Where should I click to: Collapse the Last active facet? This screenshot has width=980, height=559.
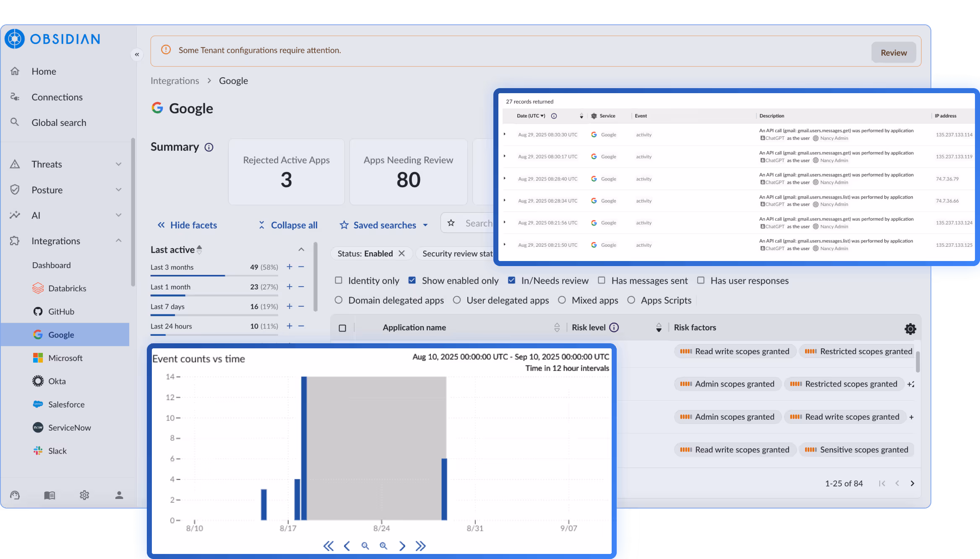click(x=301, y=250)
